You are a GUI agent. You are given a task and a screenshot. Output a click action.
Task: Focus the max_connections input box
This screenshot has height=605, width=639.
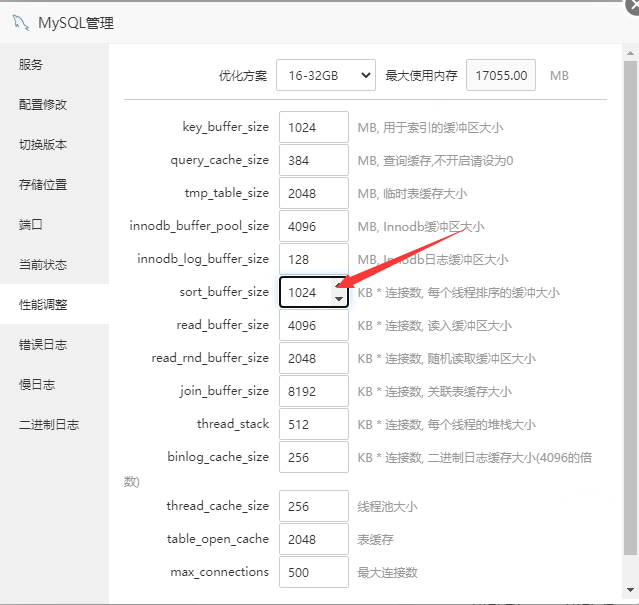(x=313, y=572)
